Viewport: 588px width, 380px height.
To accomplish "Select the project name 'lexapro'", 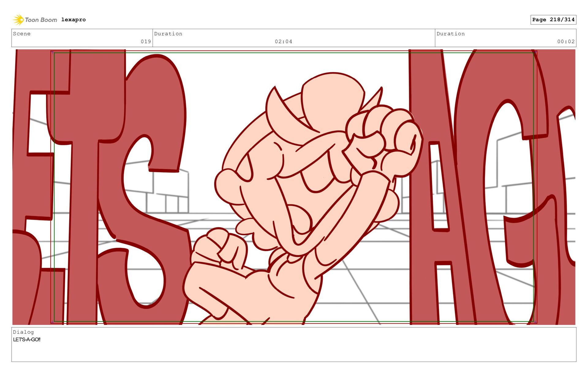I will [x=73, y=20].
